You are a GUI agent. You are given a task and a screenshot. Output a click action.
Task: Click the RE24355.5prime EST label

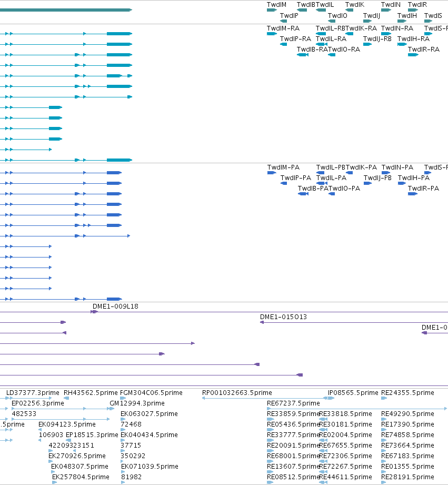(x=407, y=392)
